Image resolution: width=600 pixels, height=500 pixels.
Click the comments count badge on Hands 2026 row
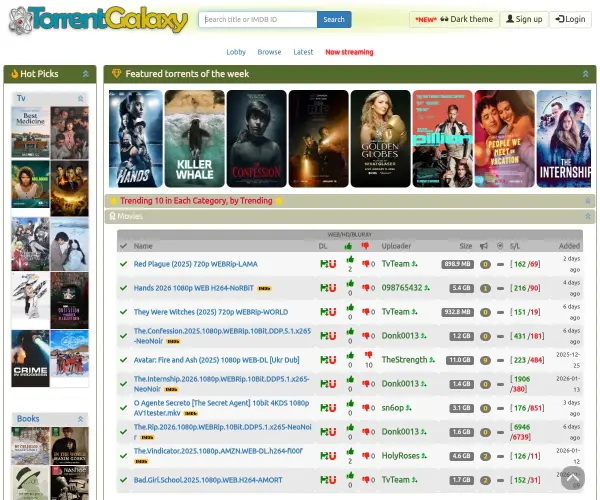tap(485, 288)
